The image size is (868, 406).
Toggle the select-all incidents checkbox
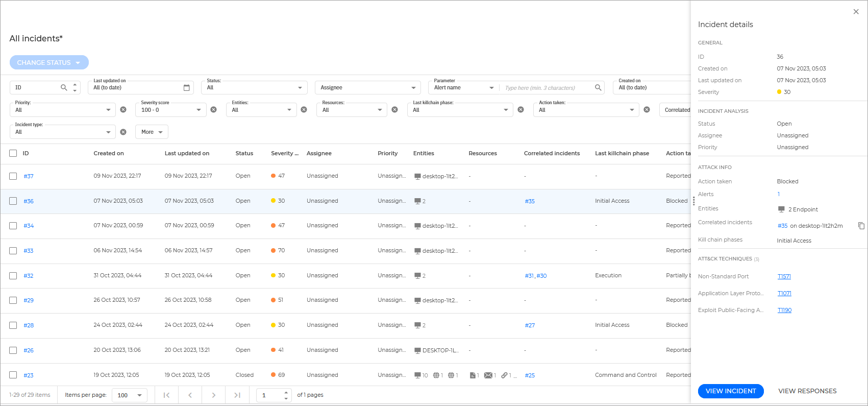click(13, 153)
